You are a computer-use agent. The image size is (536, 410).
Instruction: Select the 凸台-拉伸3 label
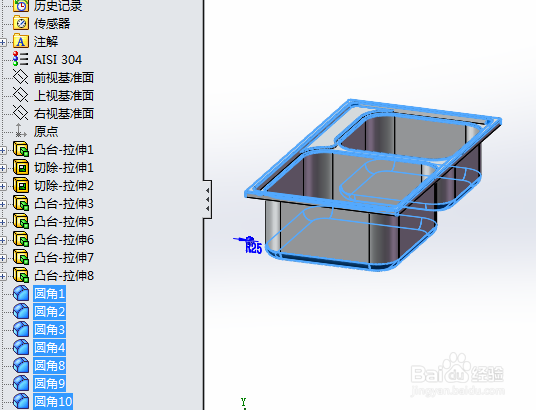point(64,204)
